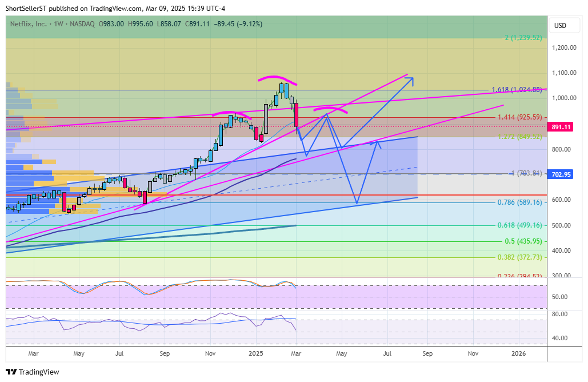The width and height of the screenshot is (588, 382).
Task: Click the 40.00 indicator axis label
Action: coord(560,338)
